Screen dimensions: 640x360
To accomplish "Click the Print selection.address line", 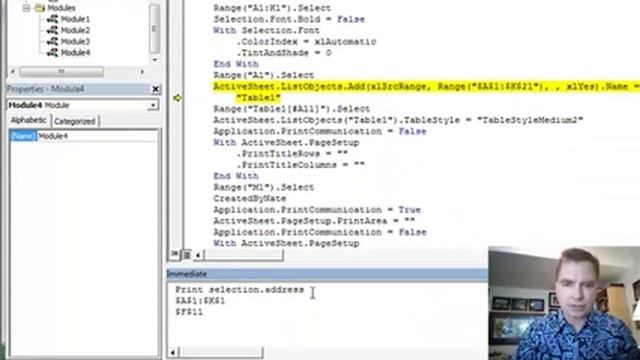I will [240, 290].
